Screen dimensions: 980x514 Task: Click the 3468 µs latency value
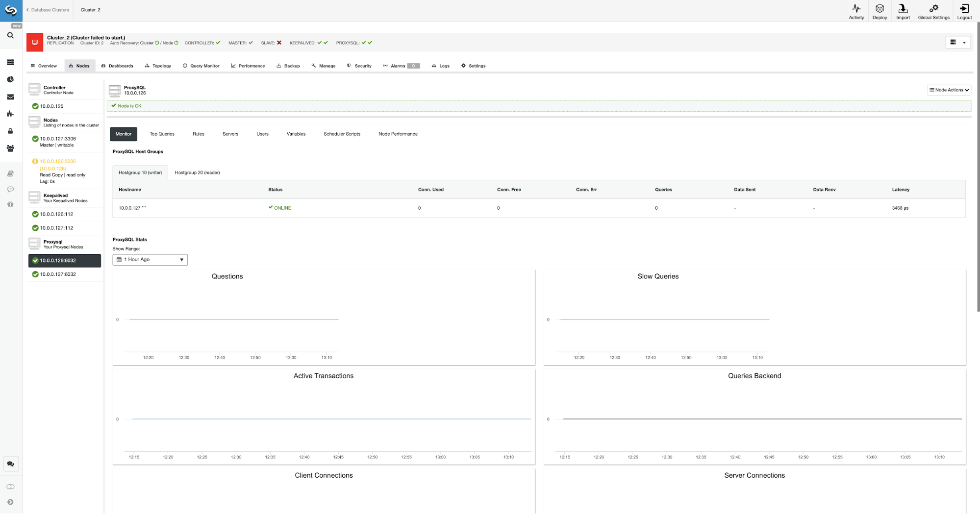pos(900,208)
